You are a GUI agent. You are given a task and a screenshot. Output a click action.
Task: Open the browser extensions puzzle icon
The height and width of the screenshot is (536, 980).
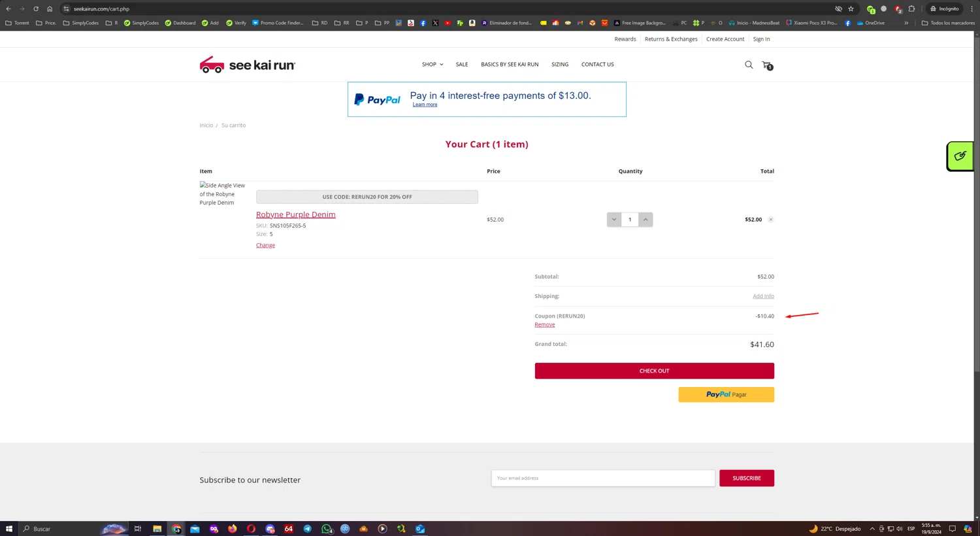click(911, 8)
